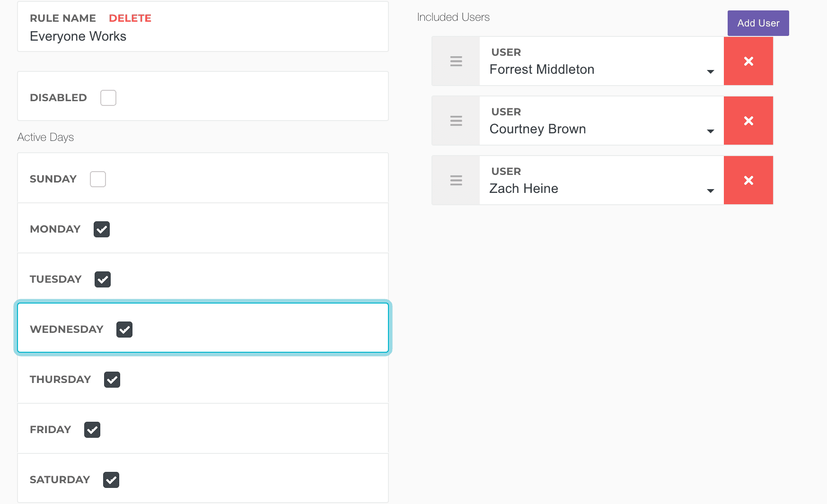Remove Courtney Brown with red X

[x=748, y=121]
